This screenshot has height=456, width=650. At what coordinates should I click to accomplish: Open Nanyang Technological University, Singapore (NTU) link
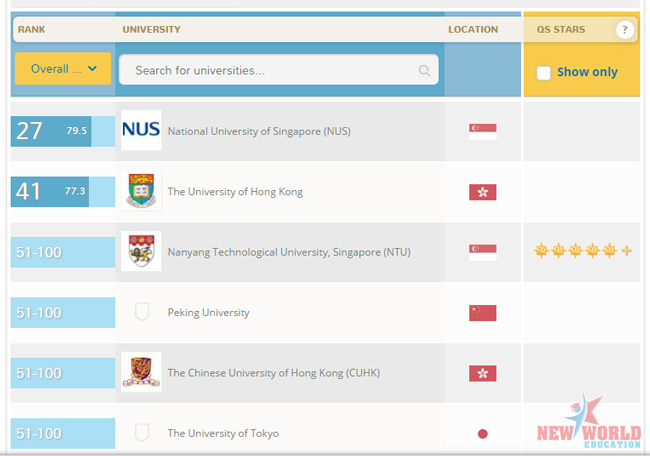(289, 252)
